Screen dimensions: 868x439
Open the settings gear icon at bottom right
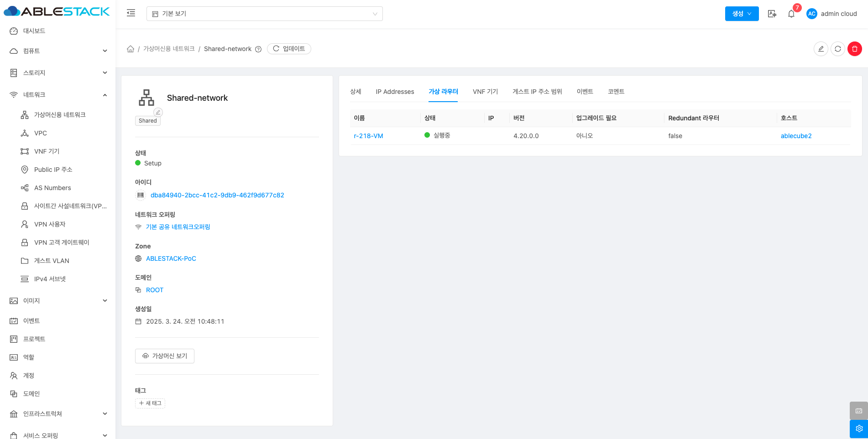[x=858, y=429]
